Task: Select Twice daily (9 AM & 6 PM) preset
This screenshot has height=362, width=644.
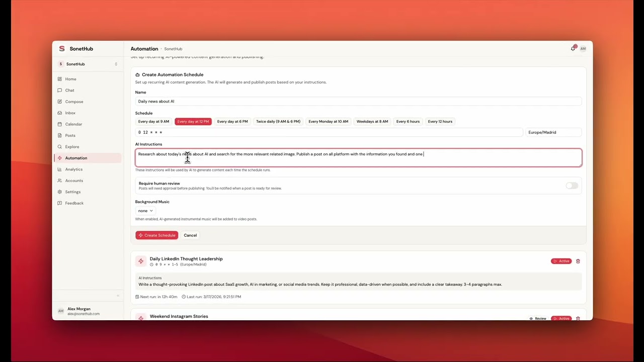Action: point(278,121)
